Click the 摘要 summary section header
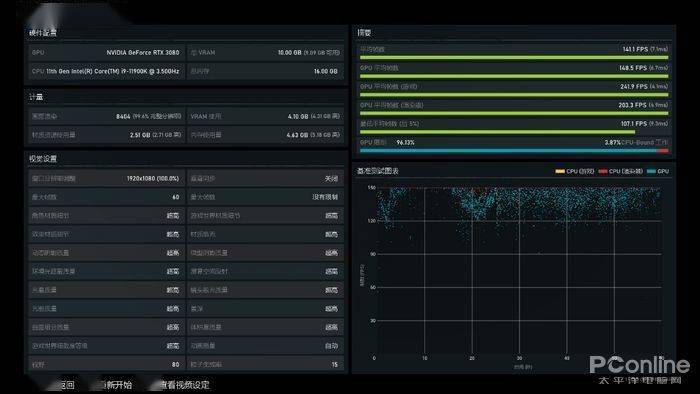Screen dimensions: 700x394 [364, 33]
